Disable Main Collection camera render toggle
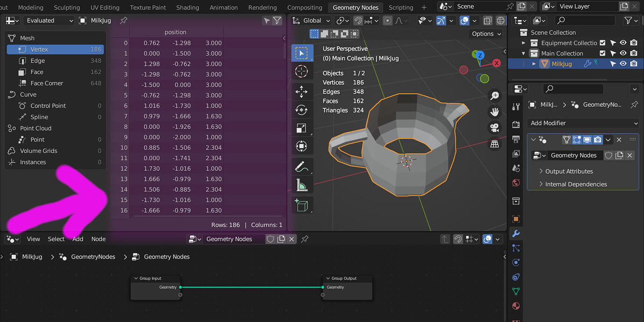 633,53
